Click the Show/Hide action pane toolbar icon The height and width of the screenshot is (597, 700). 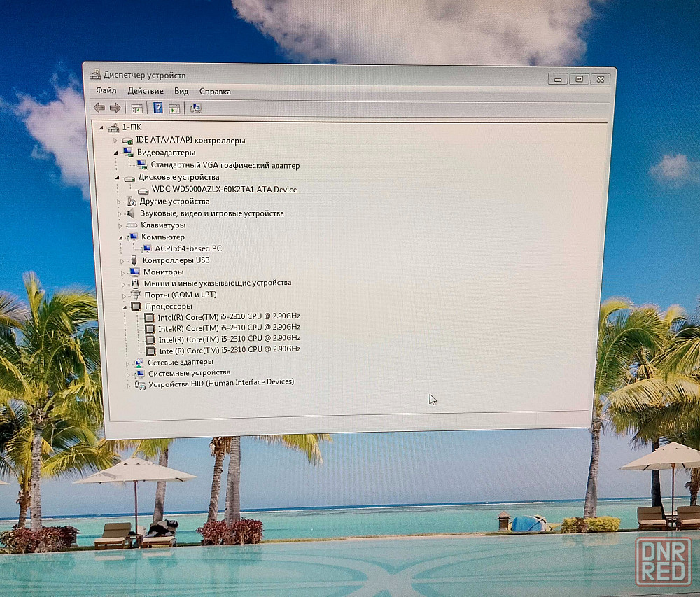[x=174, y=108]
